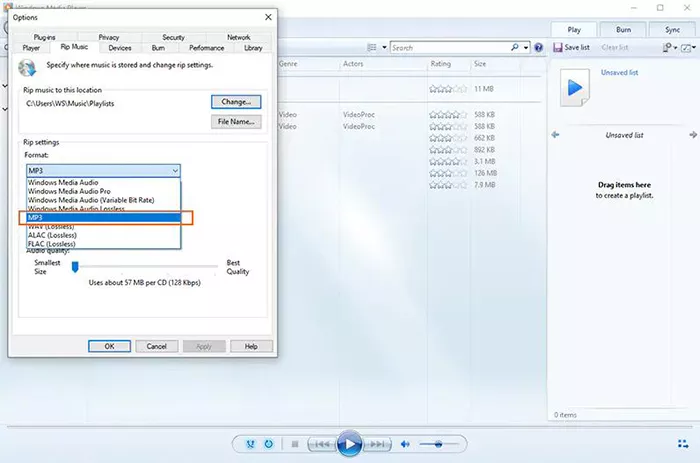Collapse the MP3 Format combo box
Viewport: 700px width, 463px height.
pos(103,171)
